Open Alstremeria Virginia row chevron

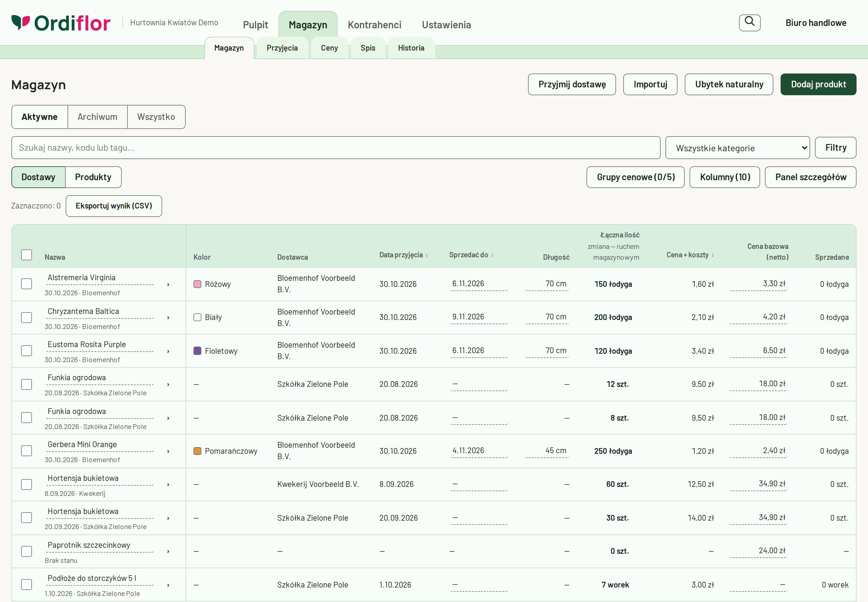click(x=168, y=284)
